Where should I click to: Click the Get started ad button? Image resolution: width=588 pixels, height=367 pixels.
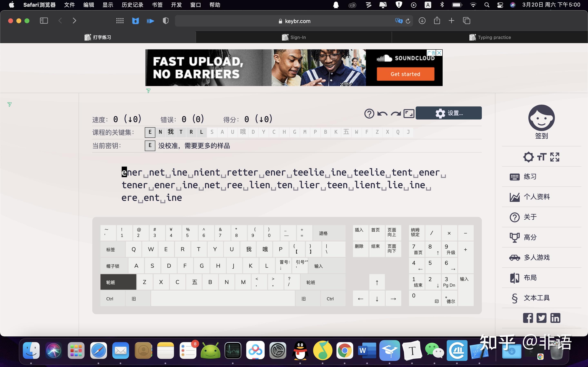click(x=405, y=74)
